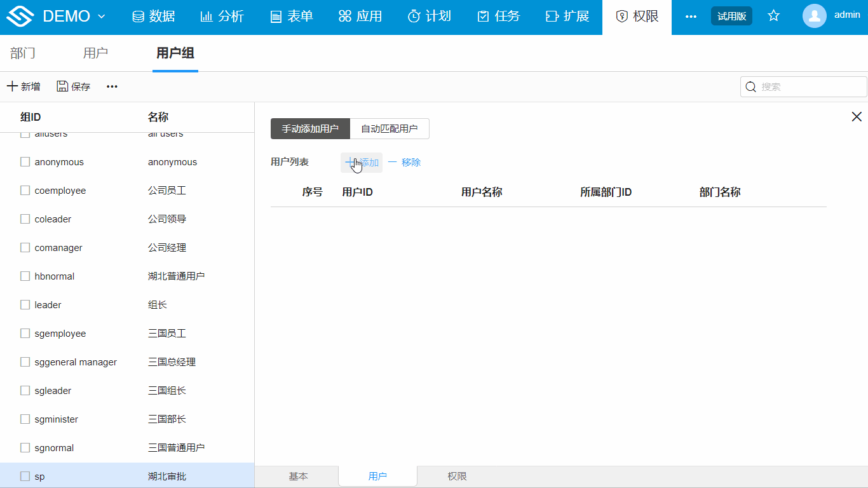
Task: Click inside the search input field
Action: (x=807, y=86)
